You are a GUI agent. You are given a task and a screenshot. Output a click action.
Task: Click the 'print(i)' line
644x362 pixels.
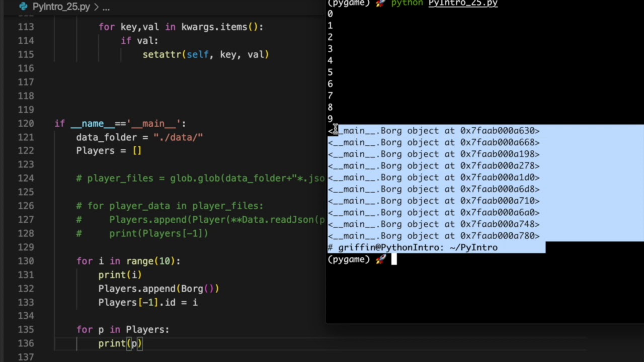point(120,275)
